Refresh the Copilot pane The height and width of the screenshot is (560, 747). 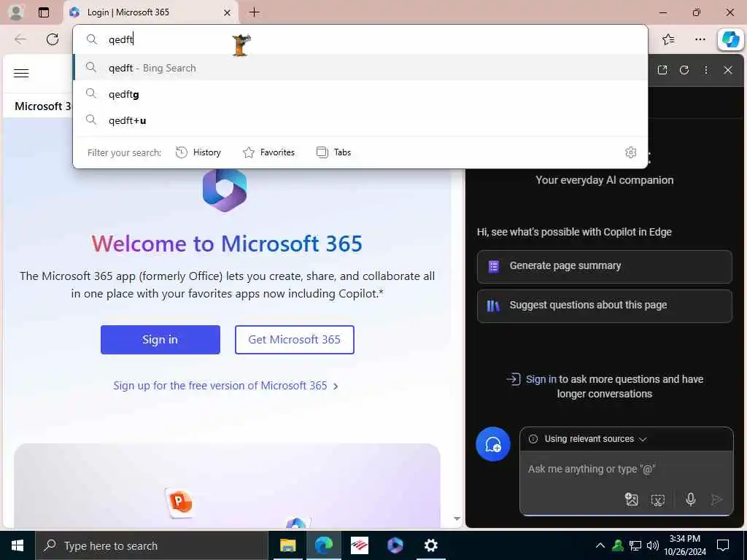[684, 70]
